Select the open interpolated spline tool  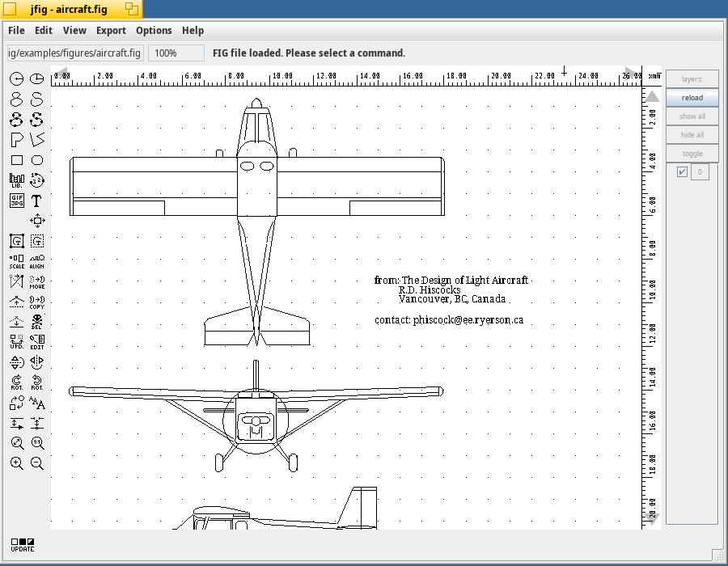(37, 120)
